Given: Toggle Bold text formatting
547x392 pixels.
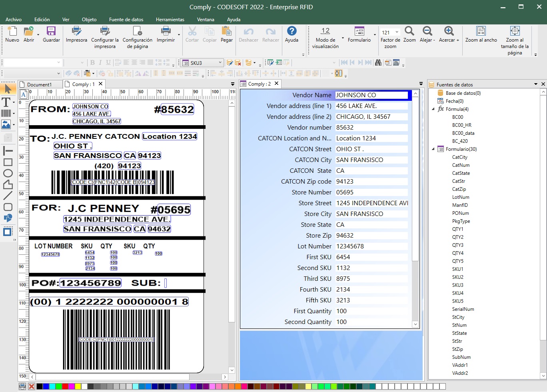Looking at the screenshot, I should [92, 62].
